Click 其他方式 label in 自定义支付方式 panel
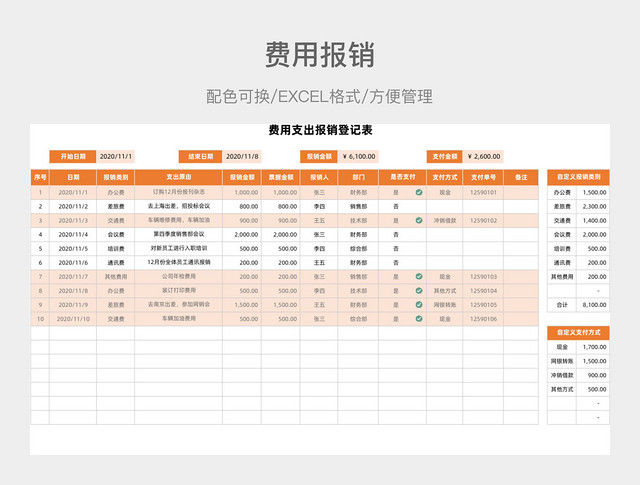This screenshot has width=640, height=485. 562,389
